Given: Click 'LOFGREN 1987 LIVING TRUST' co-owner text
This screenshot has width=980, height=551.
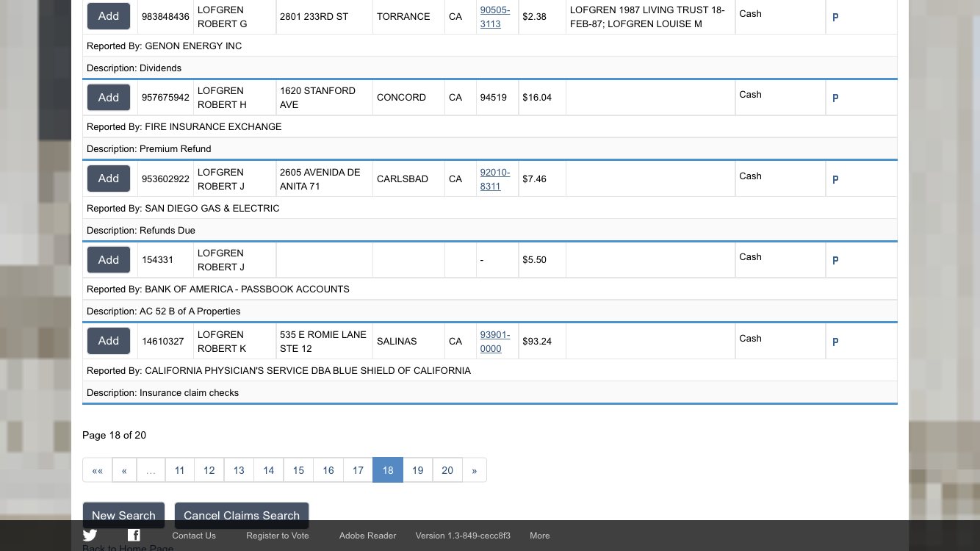Looking at the screenshot, I should coord(647,16).
